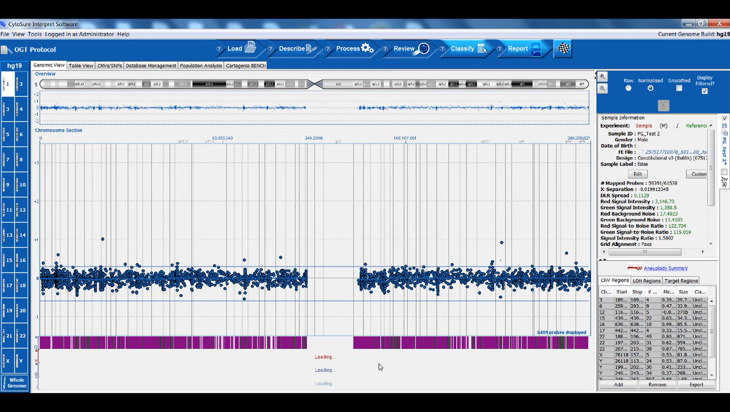Select chromosome 2 in the chromosome grid

(x=21, y=84)
